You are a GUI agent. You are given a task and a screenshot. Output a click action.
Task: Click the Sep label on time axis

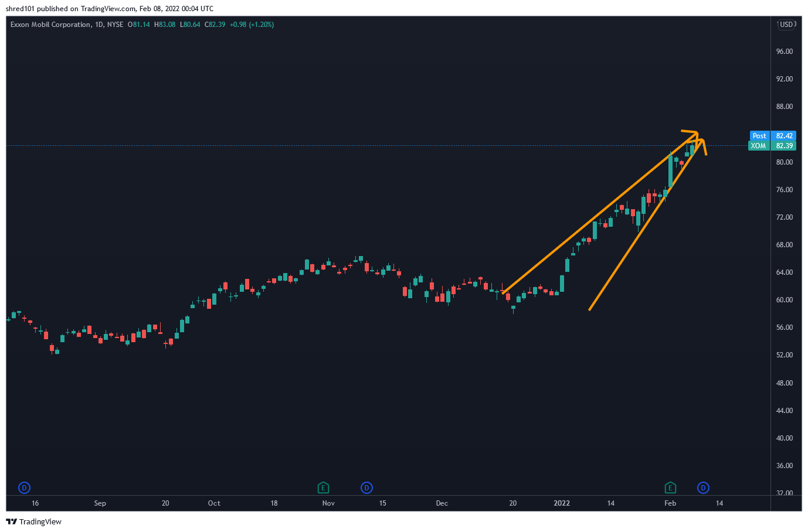click(100, 503)
